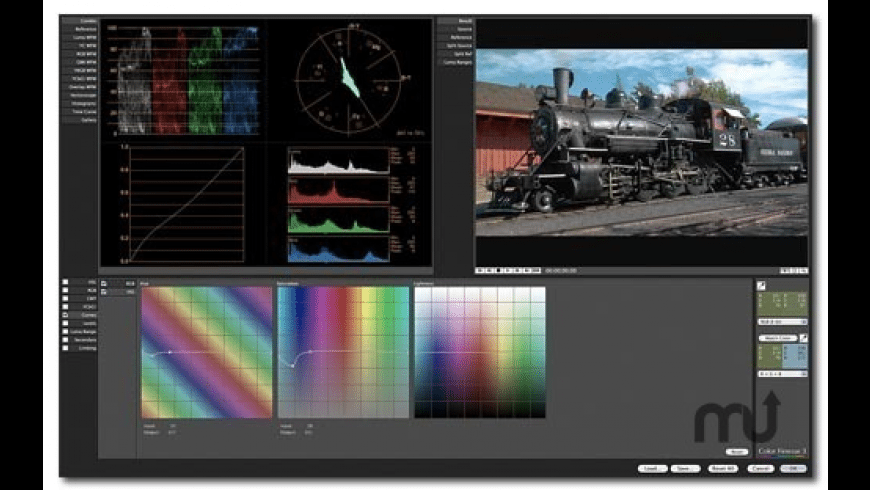Open dropdown below Match Color sample readout
The width and height of the screenshot is (870, 490).
pos(781,374)
